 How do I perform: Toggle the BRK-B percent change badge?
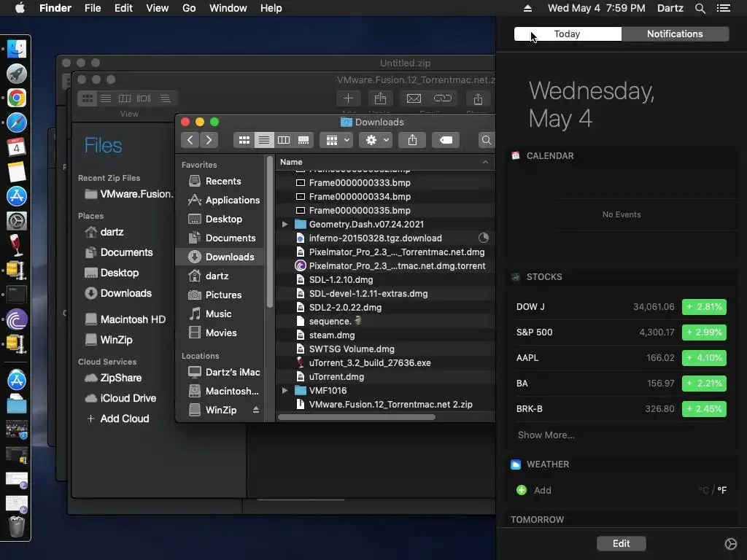point(704,408)
